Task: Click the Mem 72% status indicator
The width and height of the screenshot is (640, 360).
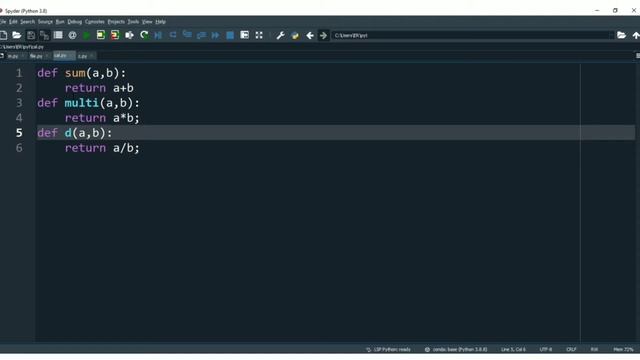Action: click(623, 349)
